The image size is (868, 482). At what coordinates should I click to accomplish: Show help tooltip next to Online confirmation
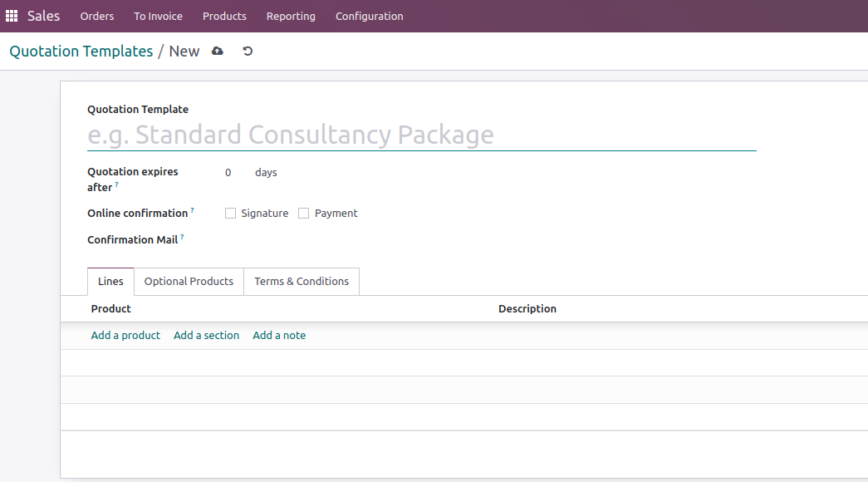192,211
